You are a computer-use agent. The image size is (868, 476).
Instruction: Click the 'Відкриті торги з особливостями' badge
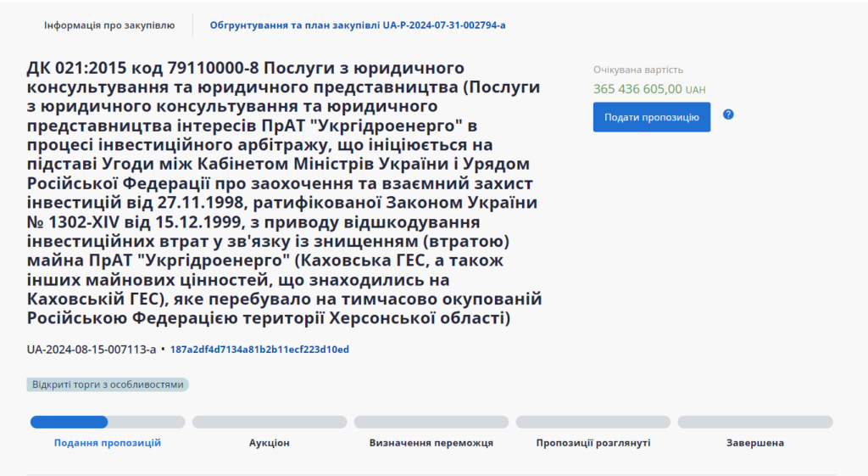click(108, 384)
